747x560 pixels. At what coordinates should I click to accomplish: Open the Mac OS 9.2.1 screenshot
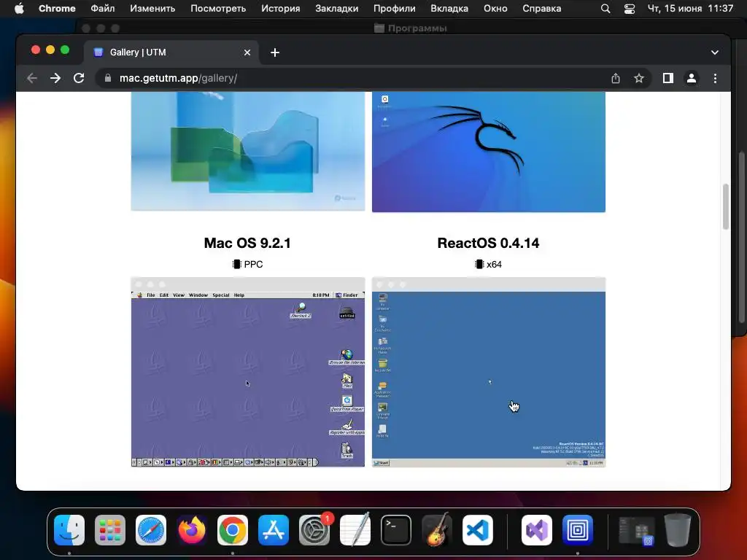coord(248,372)
